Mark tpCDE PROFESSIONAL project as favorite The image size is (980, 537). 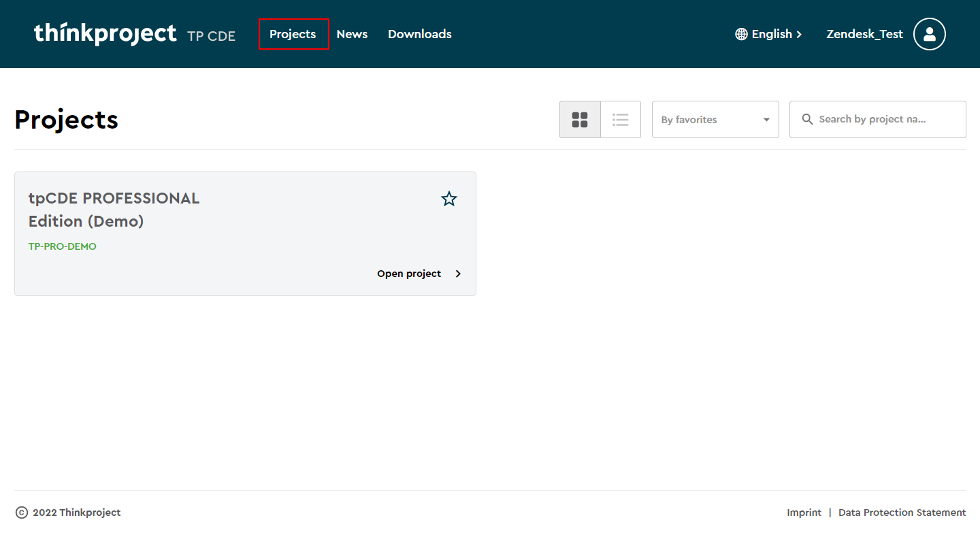click(x=449, y=199)
